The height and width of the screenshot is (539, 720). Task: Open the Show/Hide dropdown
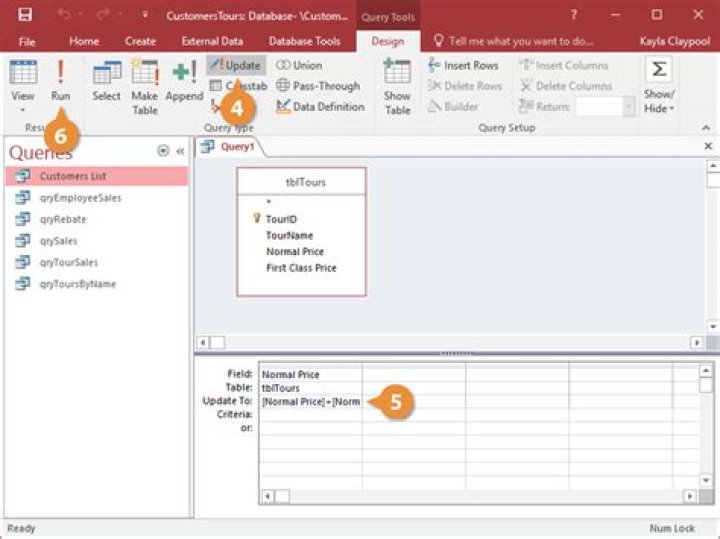(659, 86)
